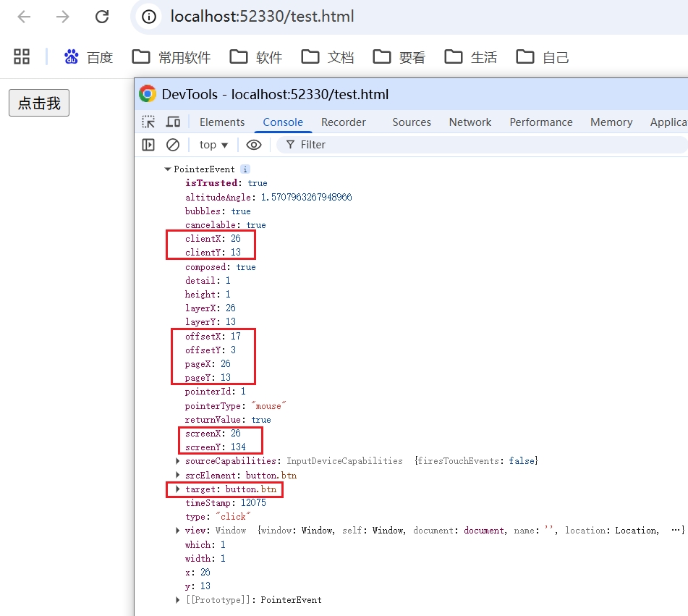
Task: Expand the view: Window property
Action: (x=177, y=531)
